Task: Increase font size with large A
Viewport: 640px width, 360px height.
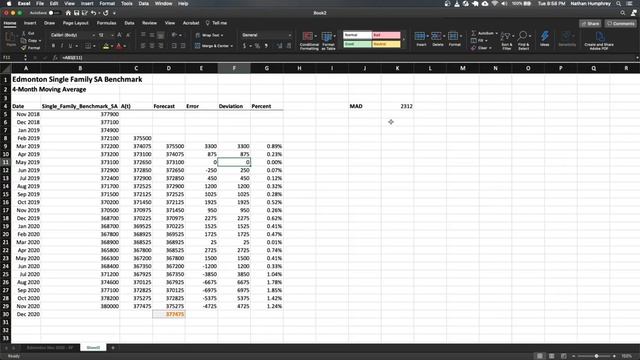Action: (x=119, y=35)
